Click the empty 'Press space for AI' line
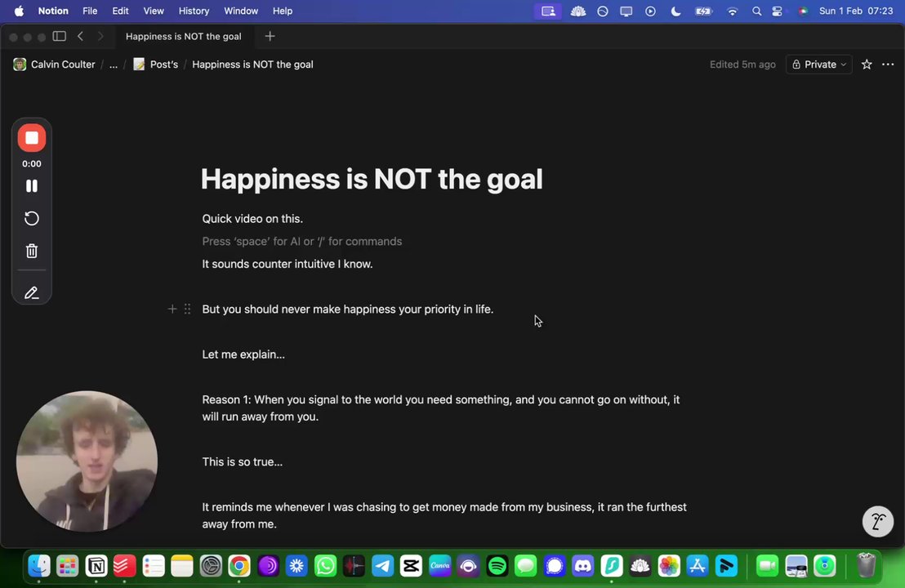The width and height of the screenshot is (905, 588). click(x=302, y=241)
